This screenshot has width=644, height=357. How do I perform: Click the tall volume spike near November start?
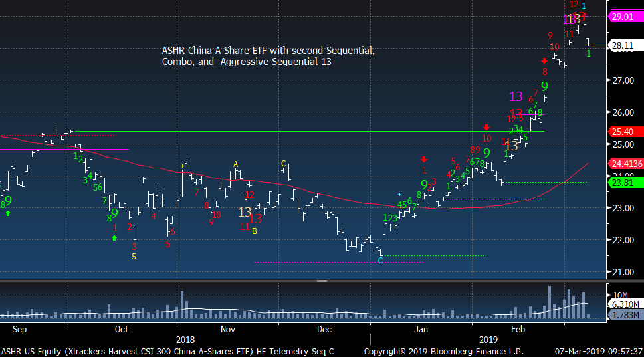point(182,305)
